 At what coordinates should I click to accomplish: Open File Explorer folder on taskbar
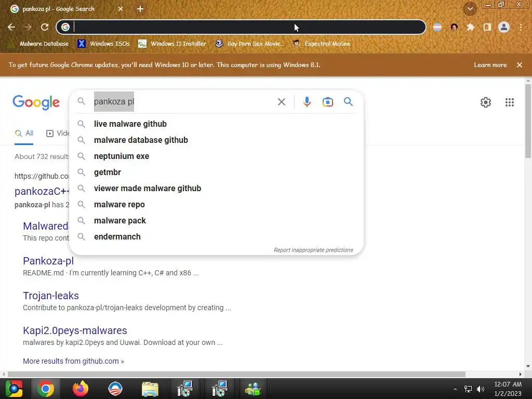(x=150, y=389)
